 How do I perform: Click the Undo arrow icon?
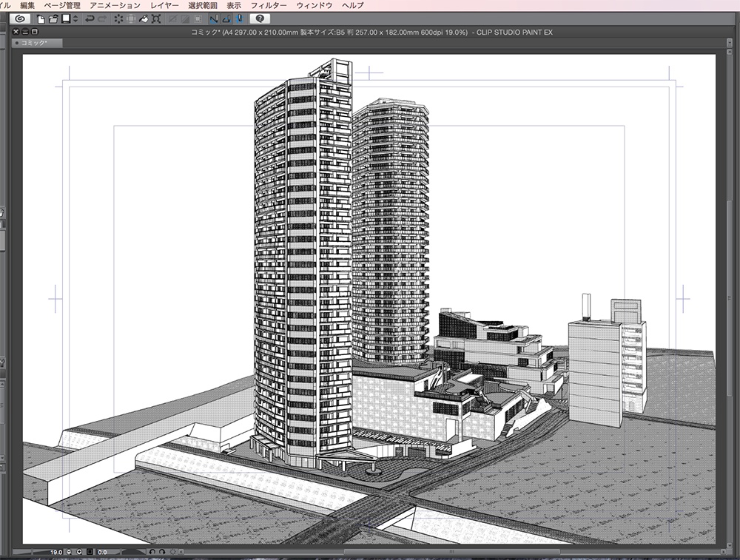point(90,18)
